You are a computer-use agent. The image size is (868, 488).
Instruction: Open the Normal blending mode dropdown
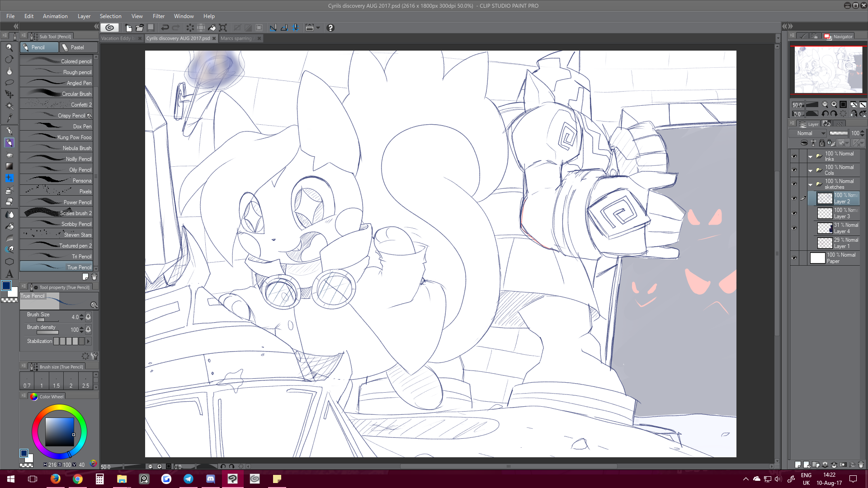[808, 133]
